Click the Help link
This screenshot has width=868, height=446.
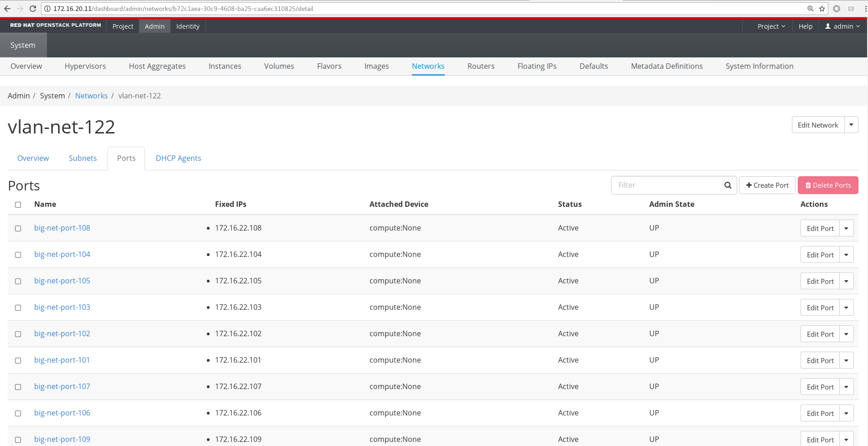(x=805, y=26)
